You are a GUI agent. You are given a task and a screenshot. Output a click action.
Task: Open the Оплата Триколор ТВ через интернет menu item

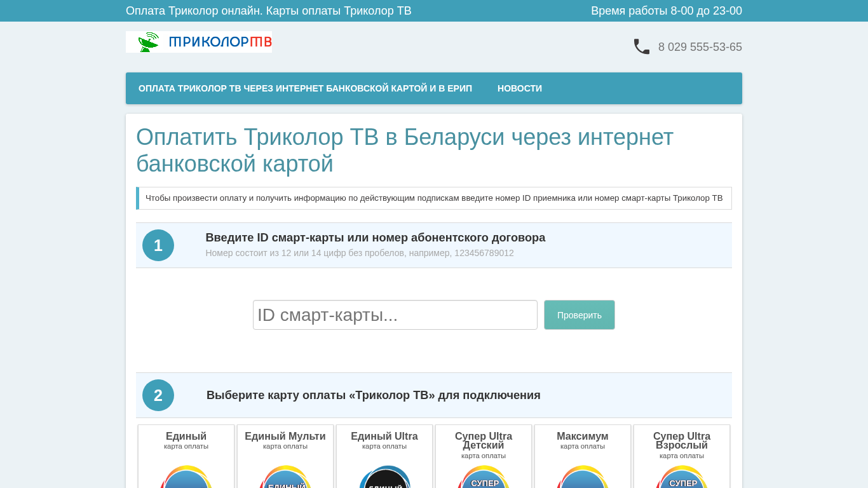[305, 88]
